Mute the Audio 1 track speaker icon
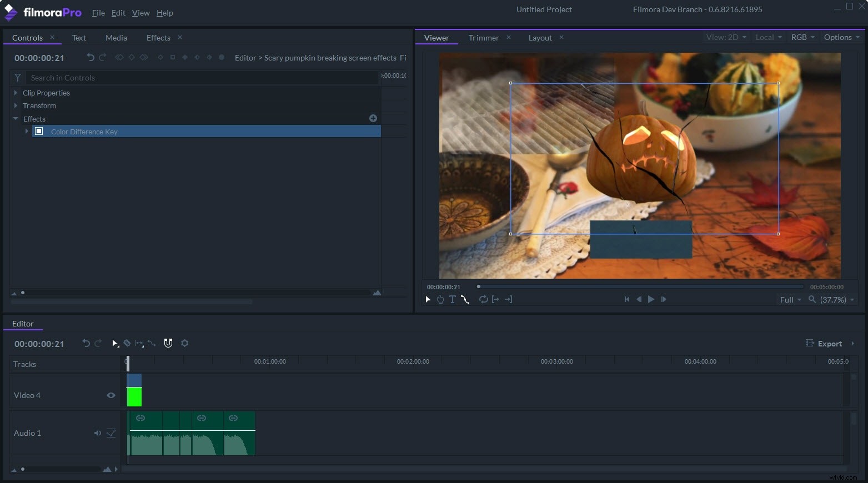The height and width of the screenshot is (483, 868). 98,433
